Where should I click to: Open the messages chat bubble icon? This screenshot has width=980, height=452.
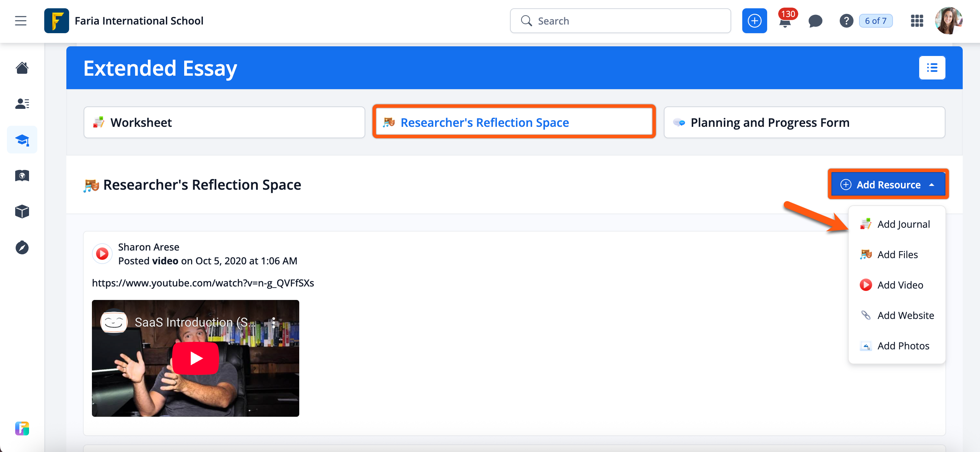pyautogui.click(x=815, y=21)
